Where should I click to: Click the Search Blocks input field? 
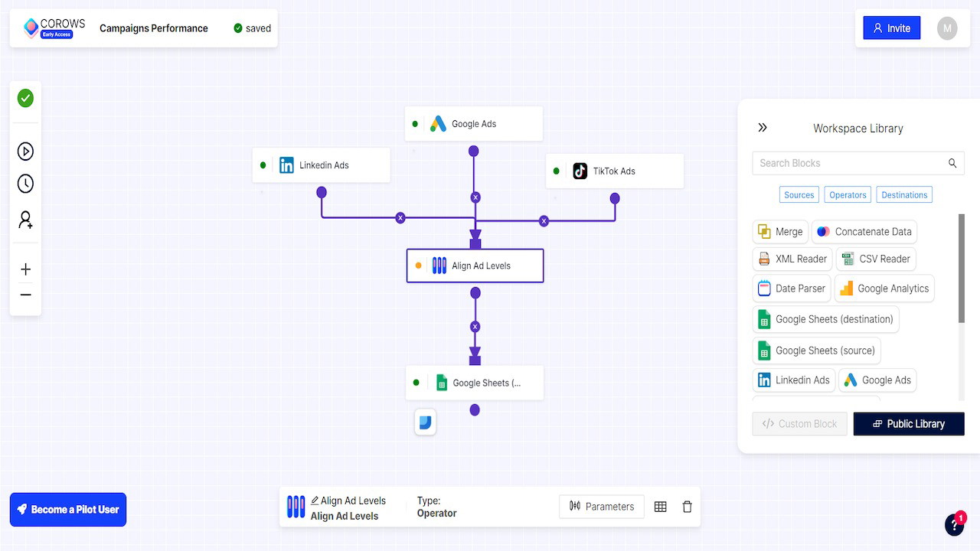tap(850, 163)
